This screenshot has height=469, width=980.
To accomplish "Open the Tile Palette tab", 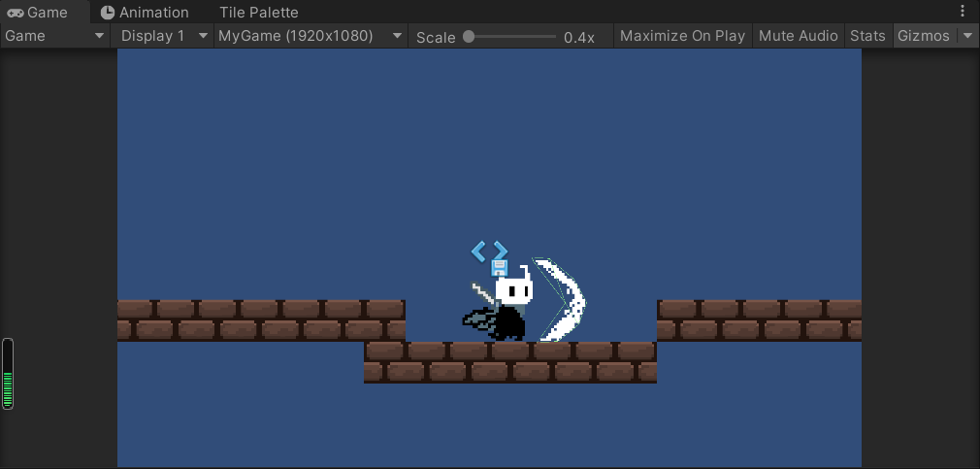I will pos(259,12).
